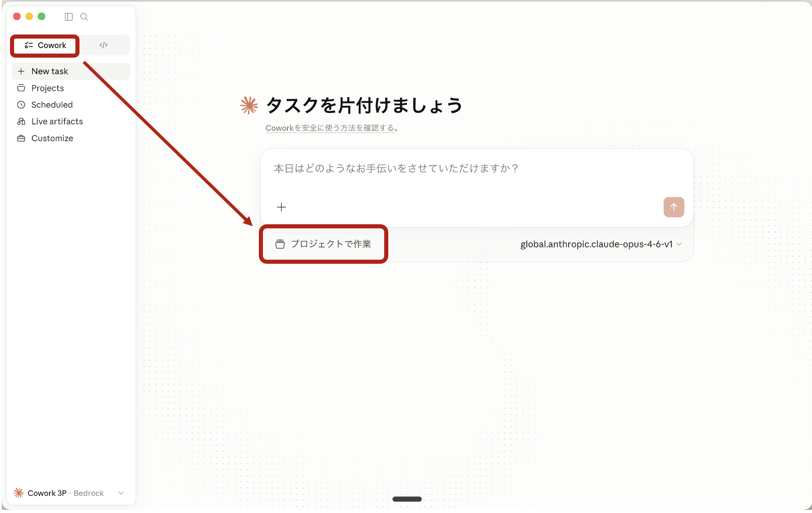Screen dimensions: 812x513
Task: Click the Scheduled clock icon
Action: pos(21,105)
